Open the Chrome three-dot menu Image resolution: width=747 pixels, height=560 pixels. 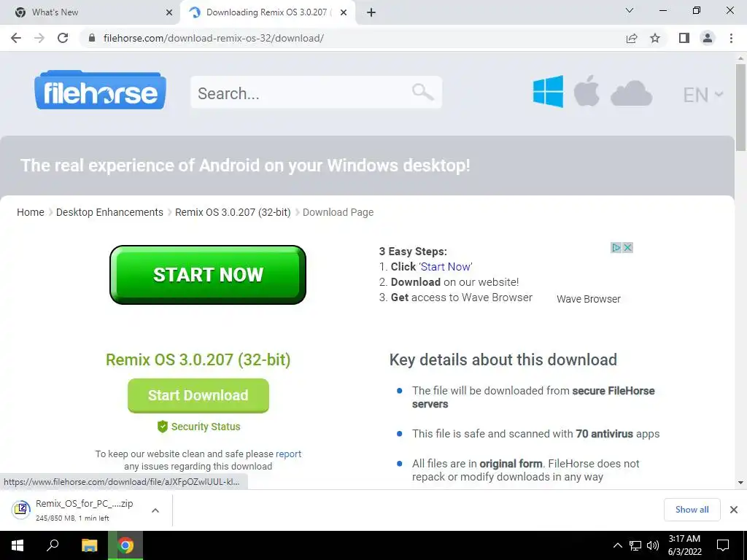[731, 38]
